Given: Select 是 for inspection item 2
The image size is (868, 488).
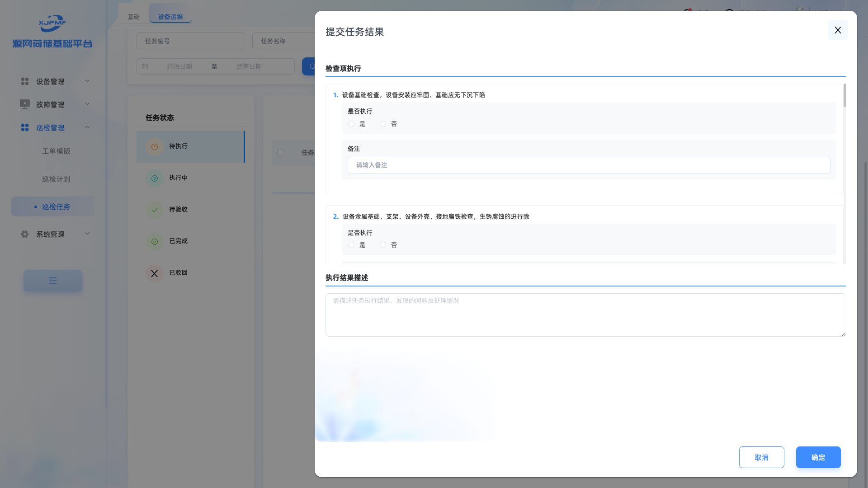Looking at the screenshot, I should 351,245.
